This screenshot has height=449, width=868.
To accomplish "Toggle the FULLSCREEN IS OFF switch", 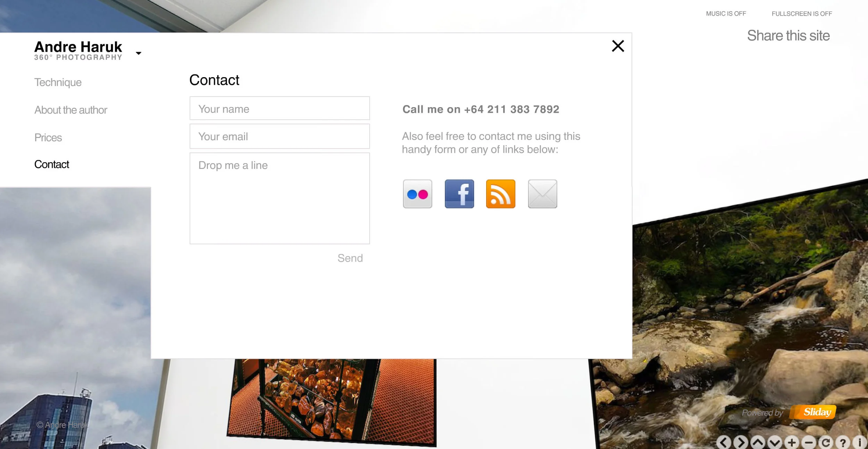I will pyautogui.click(x=802, y=14).
